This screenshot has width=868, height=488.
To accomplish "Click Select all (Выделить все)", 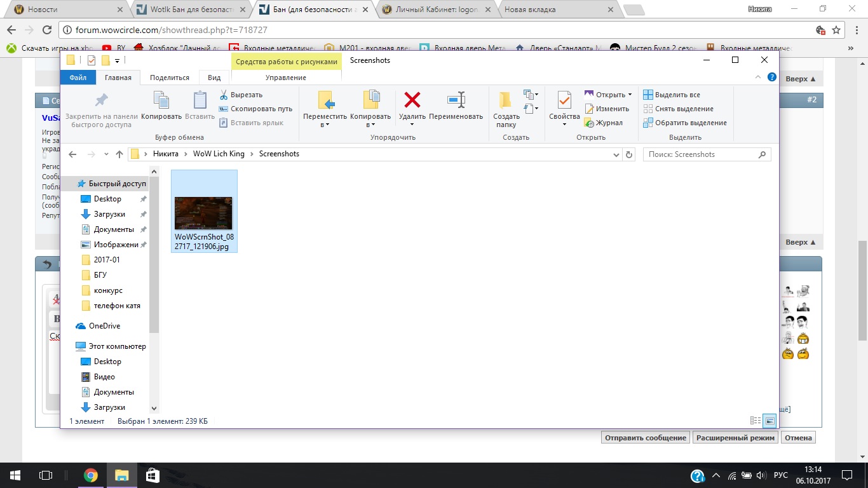I will pos(677,95).
